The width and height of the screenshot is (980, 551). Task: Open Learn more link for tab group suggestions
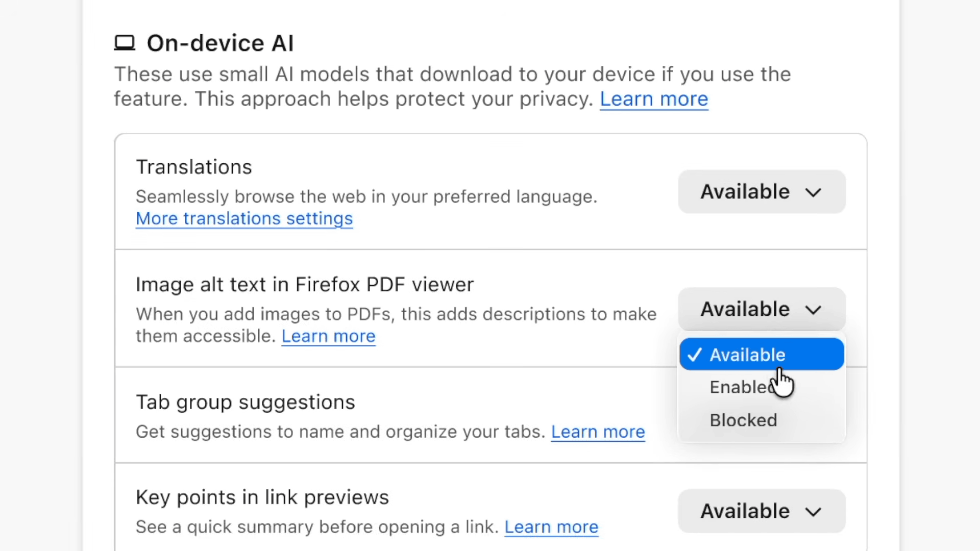[x=598, y=432]
